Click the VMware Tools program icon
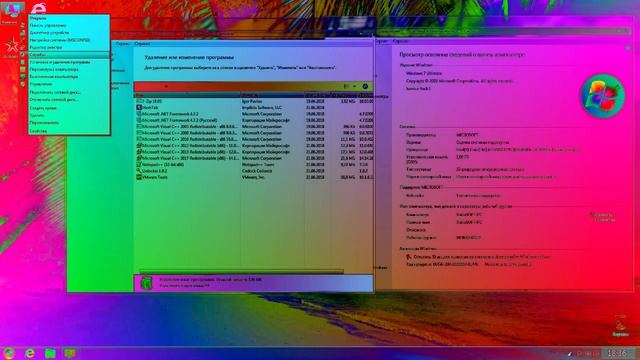 click(x=139, y=177)
